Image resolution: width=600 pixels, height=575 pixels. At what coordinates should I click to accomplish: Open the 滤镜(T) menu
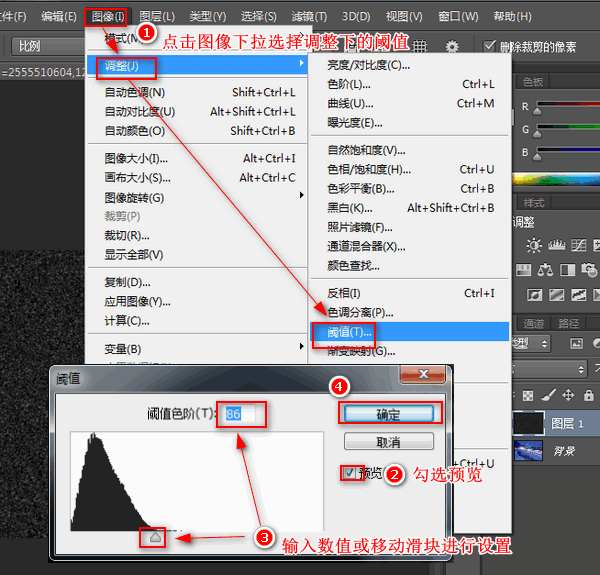[x=309, y=16]
